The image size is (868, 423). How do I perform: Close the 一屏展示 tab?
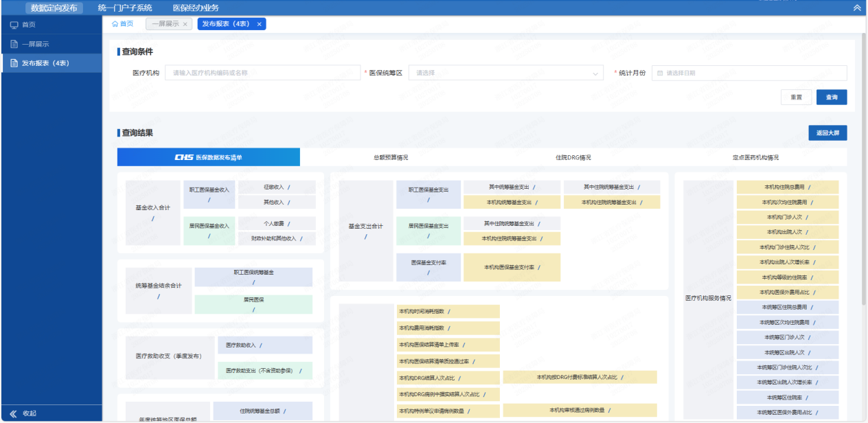[185, 24]
